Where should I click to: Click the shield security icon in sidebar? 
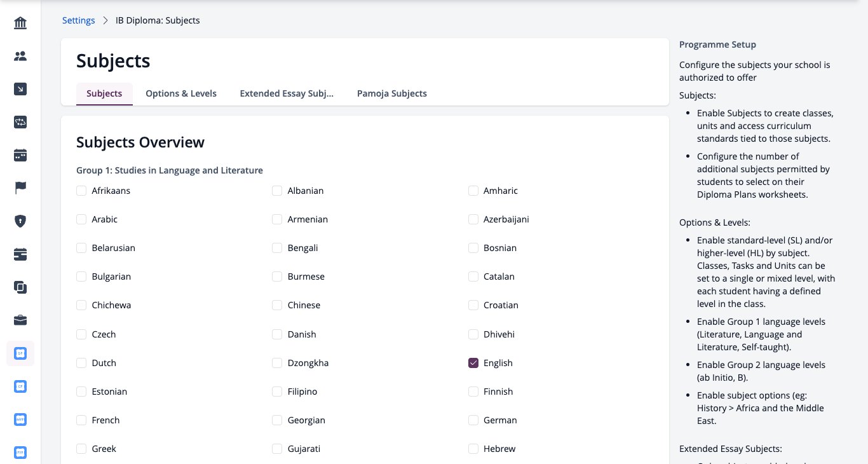pyautogui.click(x=20, y=221)
